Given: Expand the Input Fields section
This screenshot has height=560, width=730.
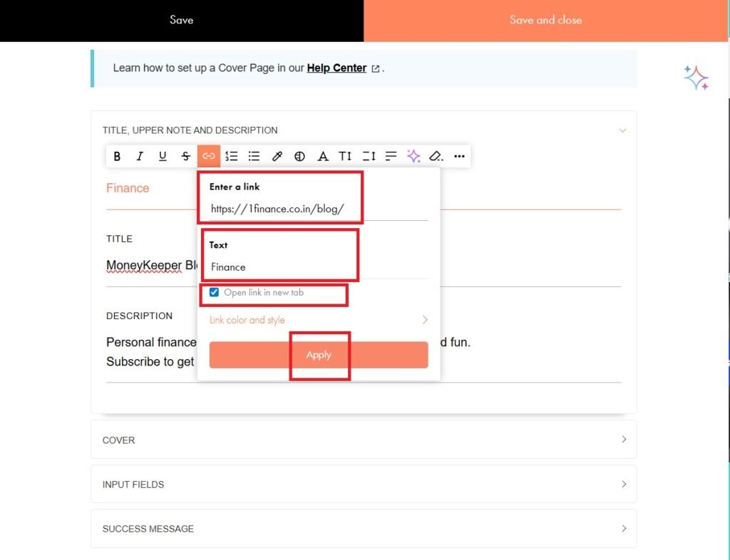Looking at the screenshot, I should 363,484.
